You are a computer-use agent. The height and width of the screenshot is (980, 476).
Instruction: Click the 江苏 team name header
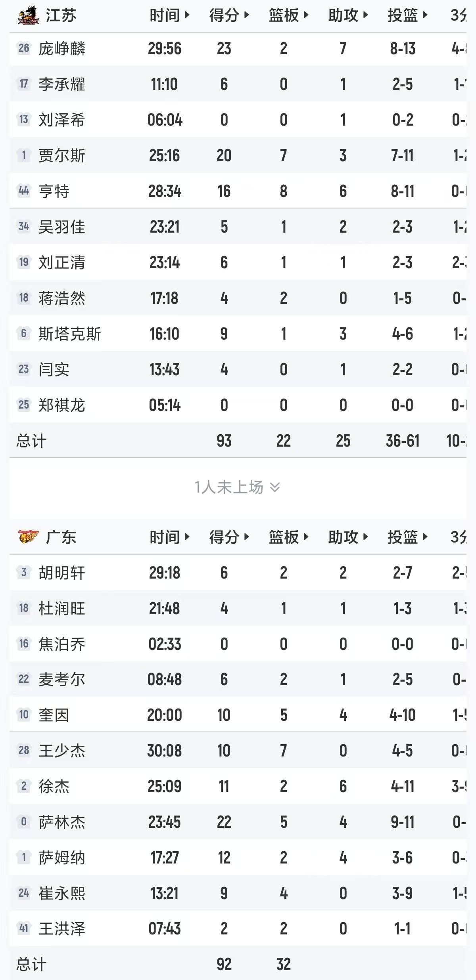click(61, 16)
